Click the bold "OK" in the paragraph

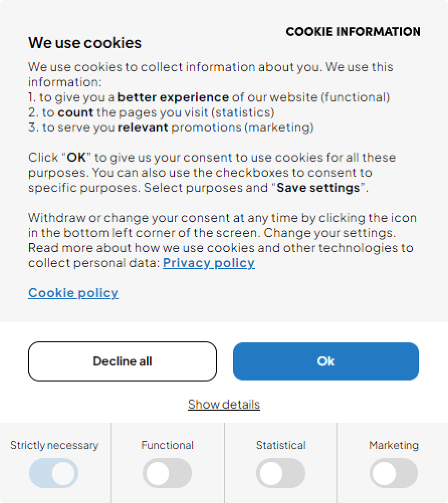(77, 158)
